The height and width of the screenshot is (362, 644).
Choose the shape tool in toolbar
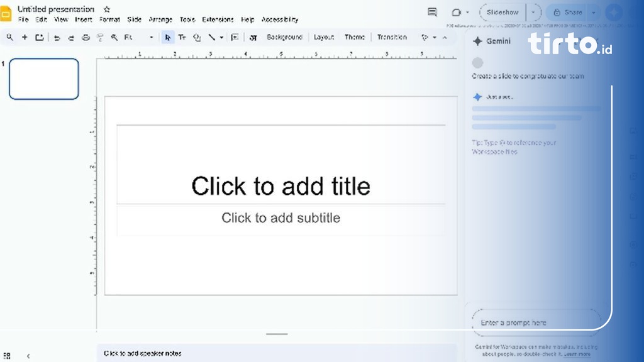click(197, 38)
